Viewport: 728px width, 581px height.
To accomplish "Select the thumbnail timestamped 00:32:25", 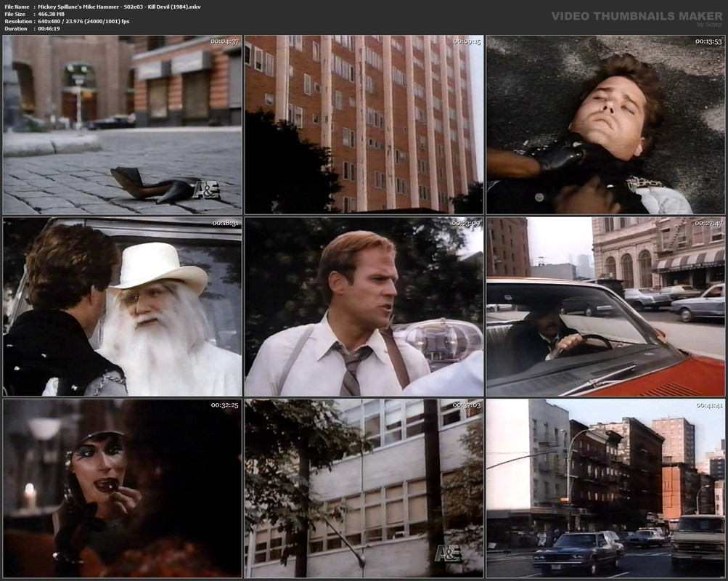I will click(x=122, y=489).
